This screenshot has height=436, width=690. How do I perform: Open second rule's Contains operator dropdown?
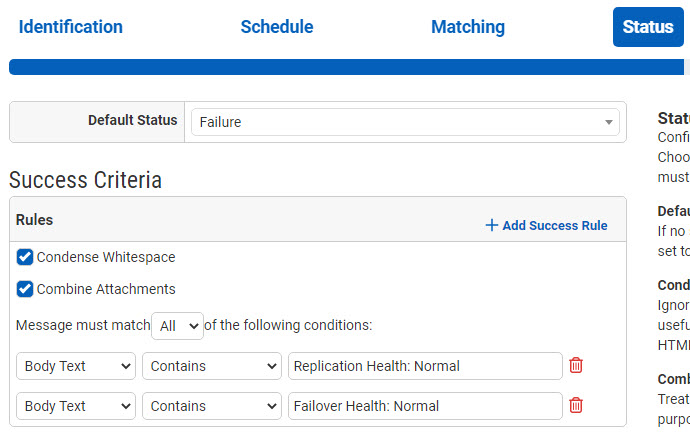point(212,406)
